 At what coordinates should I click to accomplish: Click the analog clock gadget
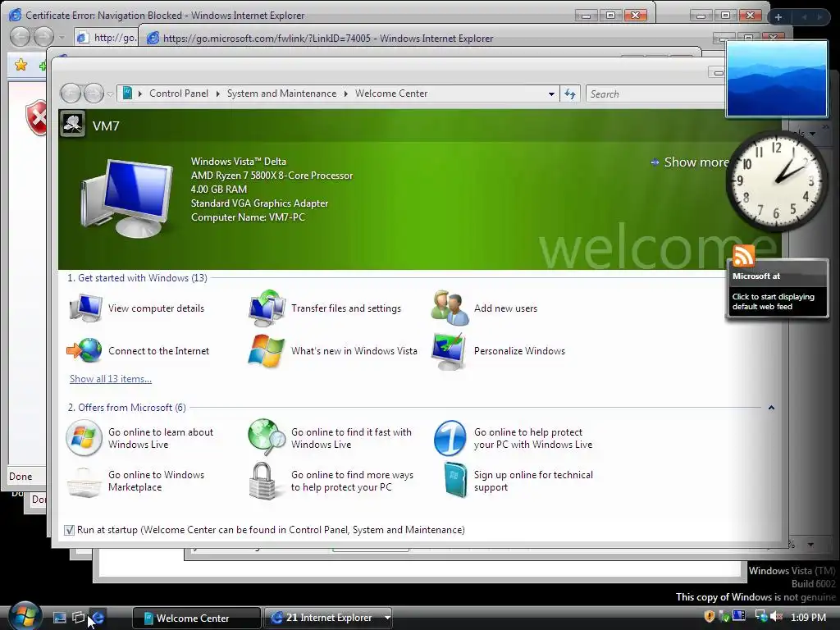coord(776,180)
